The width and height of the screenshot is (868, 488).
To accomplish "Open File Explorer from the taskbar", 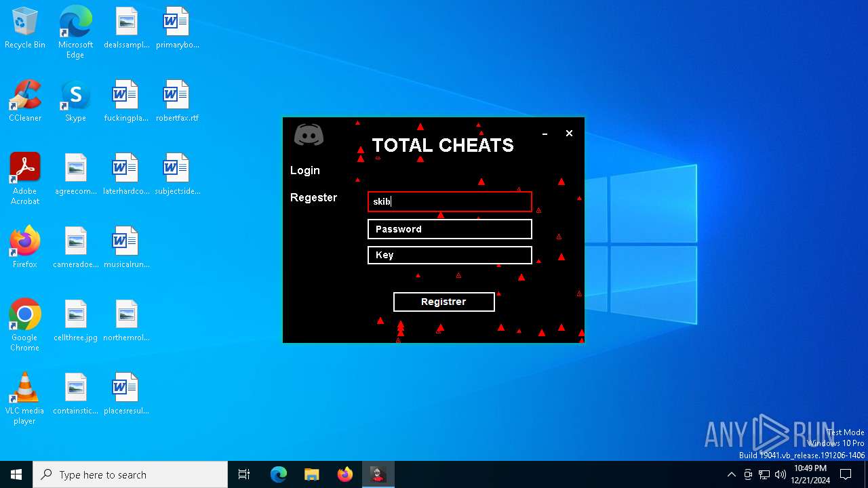I will [312, 474].
